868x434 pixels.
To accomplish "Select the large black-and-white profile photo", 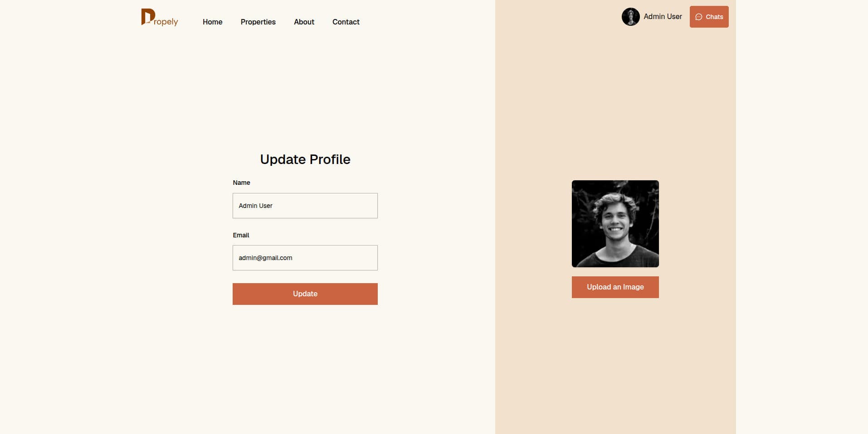I will (615, 224).
